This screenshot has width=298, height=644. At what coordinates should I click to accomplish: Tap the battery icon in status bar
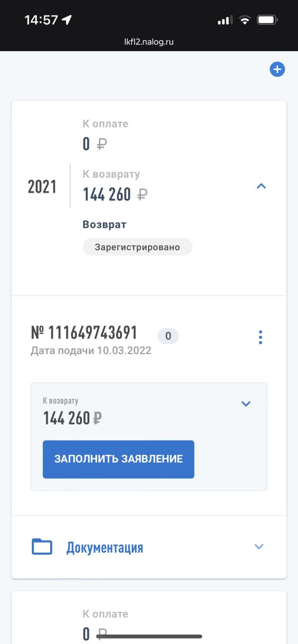pos(267,20)
